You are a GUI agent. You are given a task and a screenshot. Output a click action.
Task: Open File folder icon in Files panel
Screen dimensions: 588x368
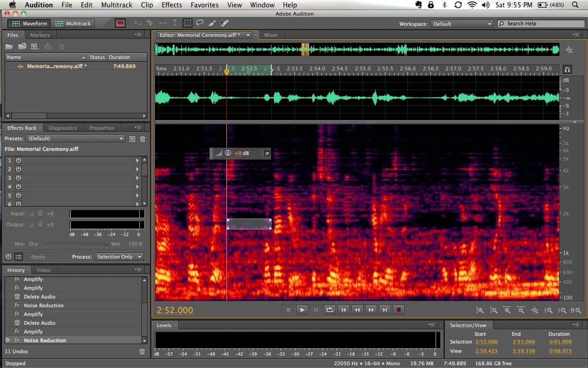[9, 46]
